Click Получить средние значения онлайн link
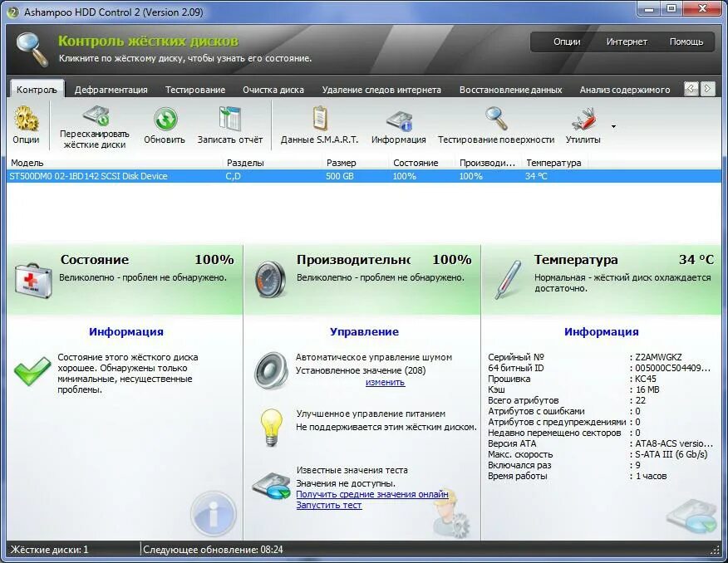This screenshot has width=728, height=563. click(x=372, y=494)
